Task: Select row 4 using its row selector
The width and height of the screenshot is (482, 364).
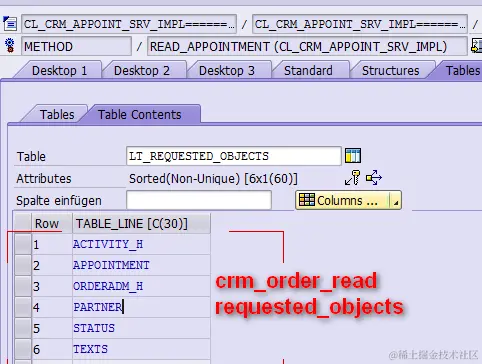Action: tap(23, 307)
